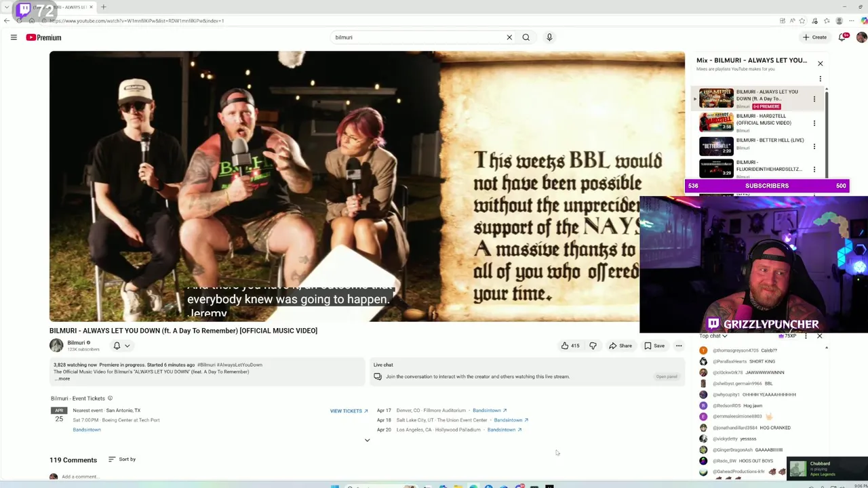
Task: Close the BILMURI browser tab
Action: coord(92,7)
